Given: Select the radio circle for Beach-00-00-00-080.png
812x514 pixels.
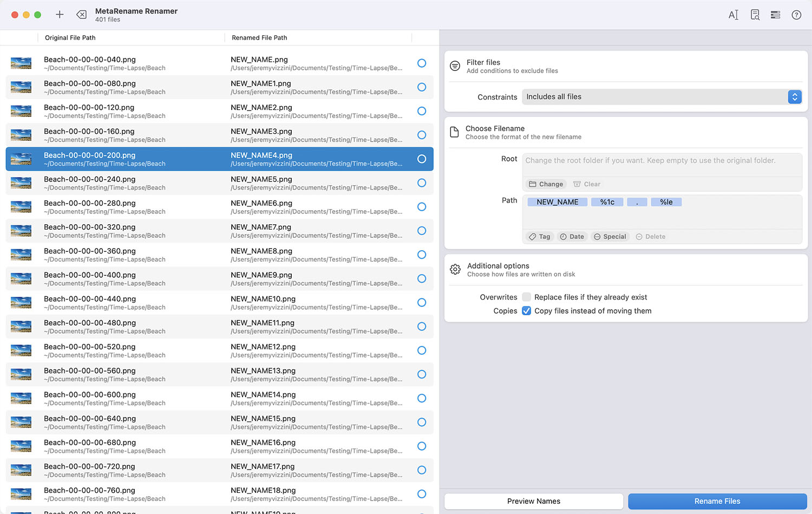Looking at the screenshot, I should [x=422, y=87].
